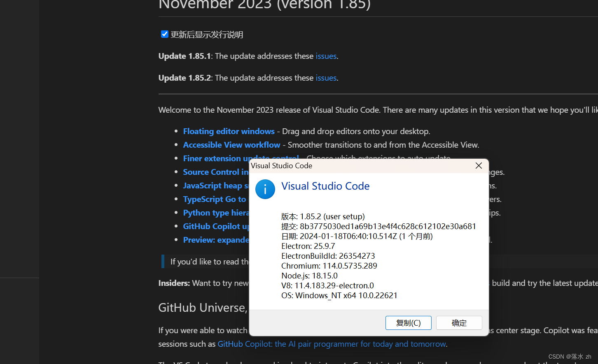Click the If you'd like to read blockquote
Viewport: 598px width, 364px height.
point(210,262)
